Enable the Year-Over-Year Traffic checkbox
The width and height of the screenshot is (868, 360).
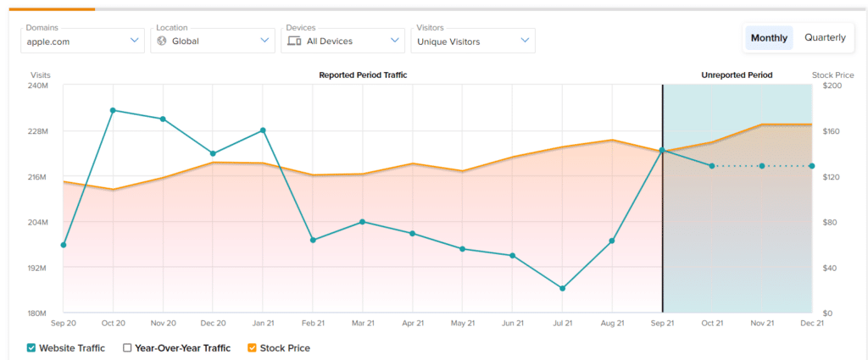[127, 348]
